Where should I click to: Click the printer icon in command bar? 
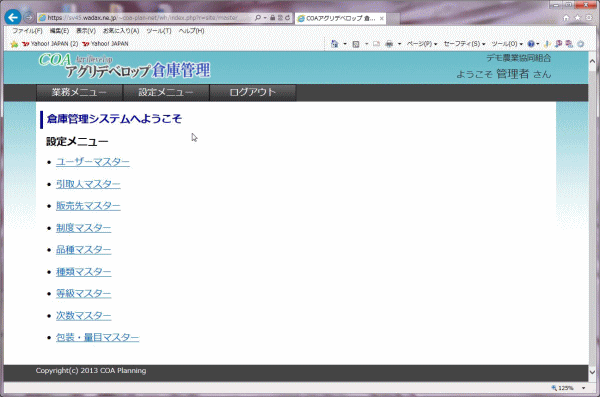[x=389, y=44]
